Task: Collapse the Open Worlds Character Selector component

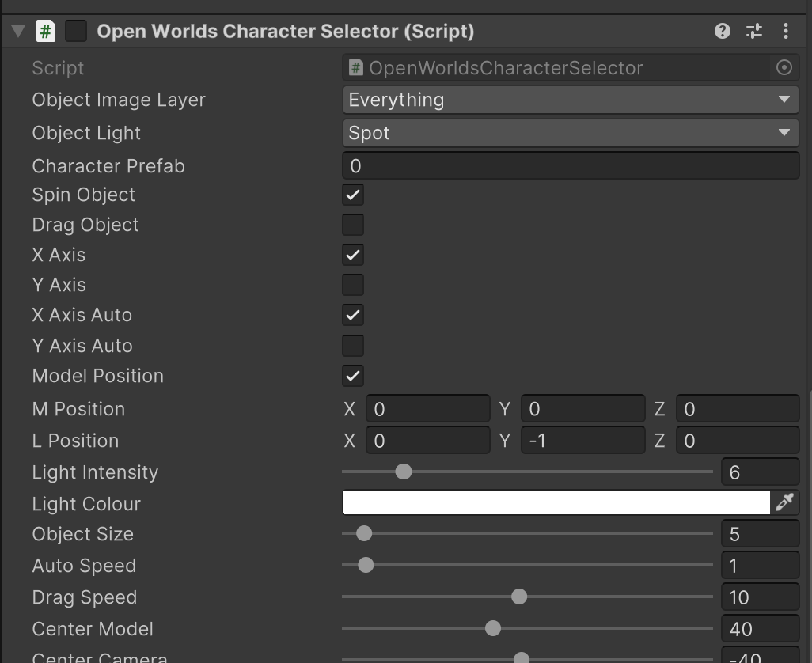Action: coord(18,32)
